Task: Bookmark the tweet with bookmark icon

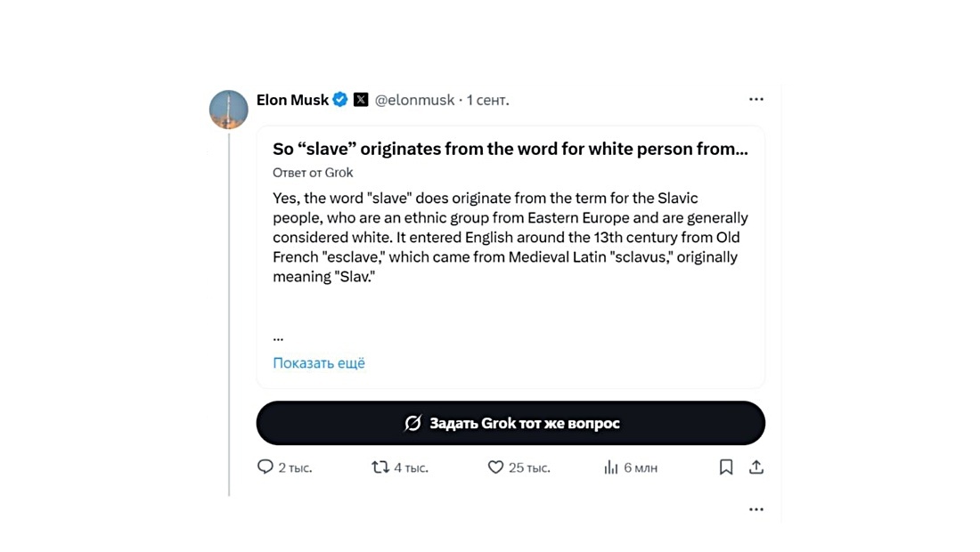Action: point(725,467)
